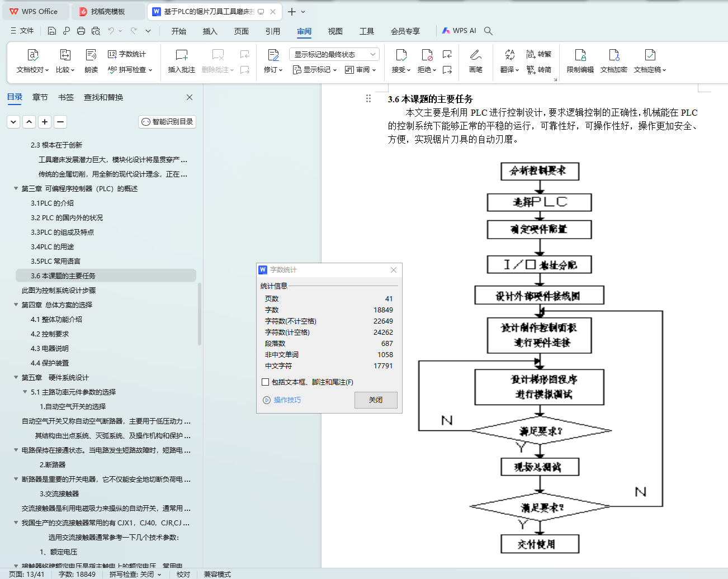The height and width of the screenshot is (579, 728).
Task: Switch to the 视图 ribbon tab
Action: coord(335,31)
